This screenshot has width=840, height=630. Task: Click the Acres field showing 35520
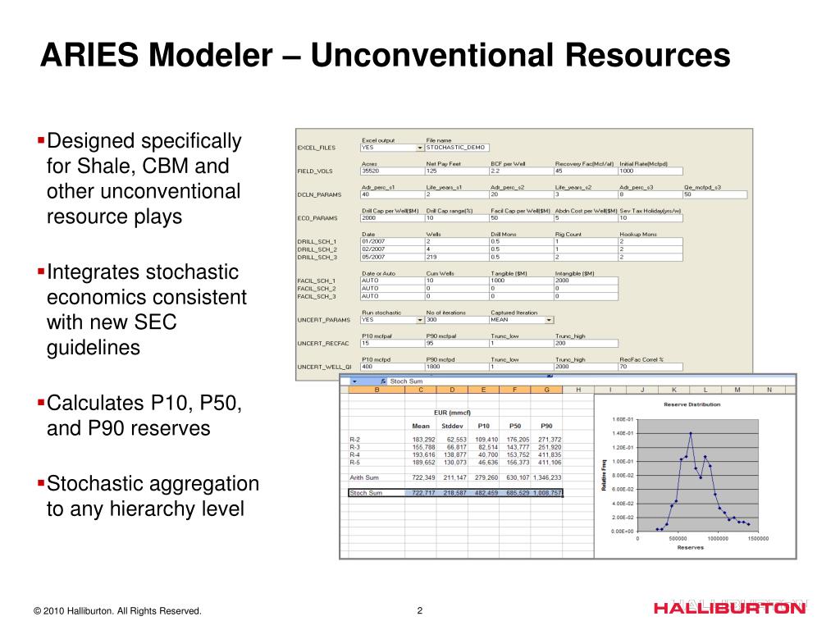[393, 171]
